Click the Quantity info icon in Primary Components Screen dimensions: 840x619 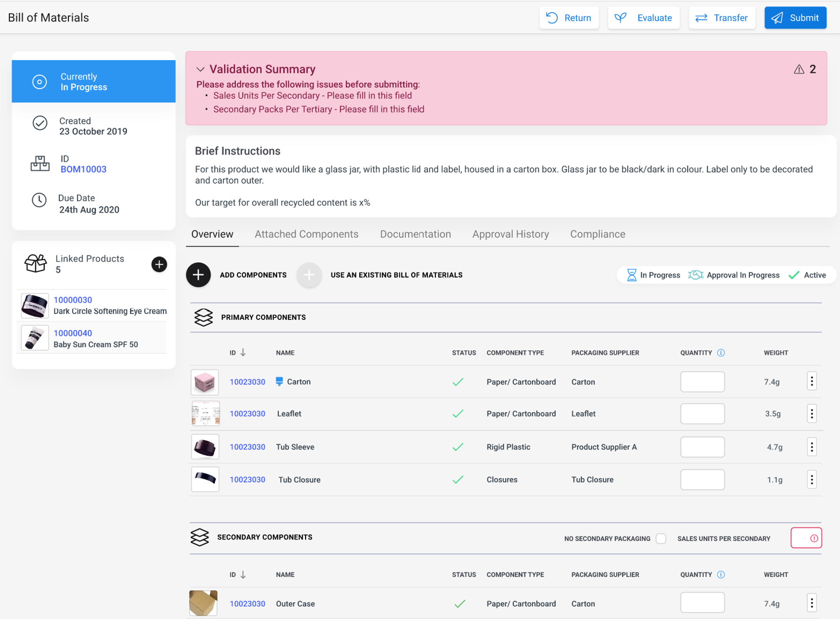(x=721, y=353)
